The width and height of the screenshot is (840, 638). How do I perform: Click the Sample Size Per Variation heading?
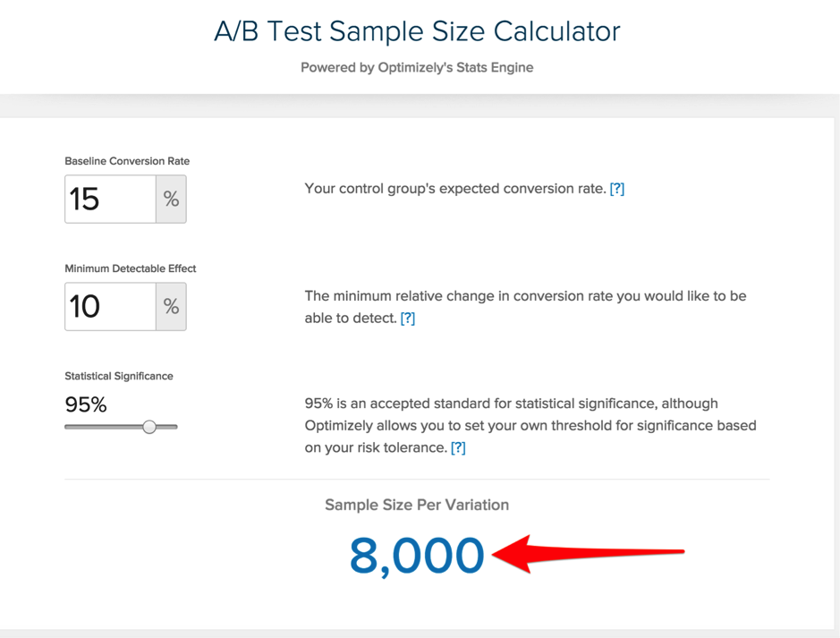tap(417, 506)
